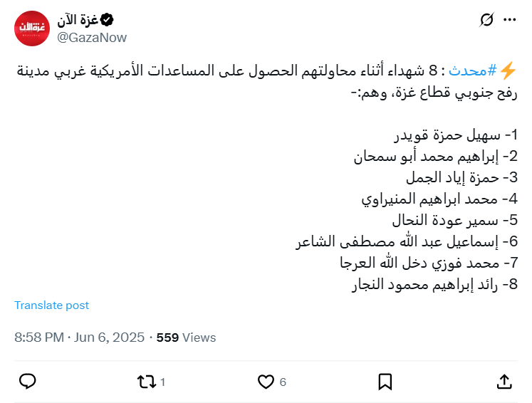This screenshot has height=403, width=532.
Task: Repost this post using the arrows icon
Action: [146, 382]
